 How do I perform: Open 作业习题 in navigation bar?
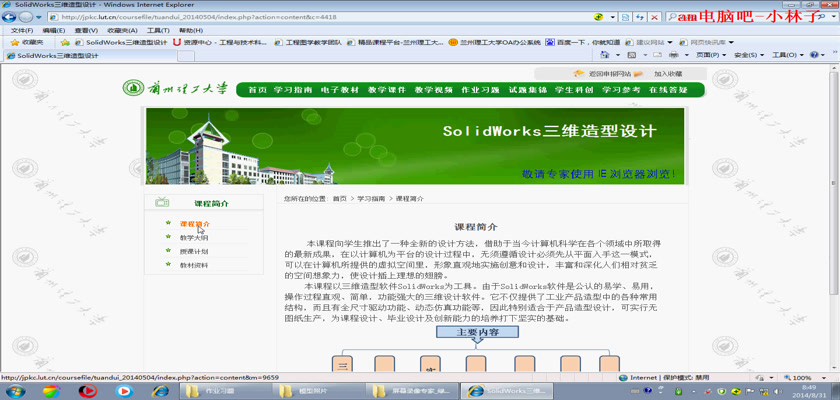point(481,90)
